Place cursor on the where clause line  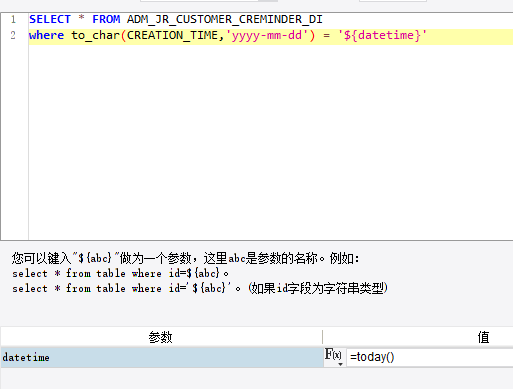[228, 35]
